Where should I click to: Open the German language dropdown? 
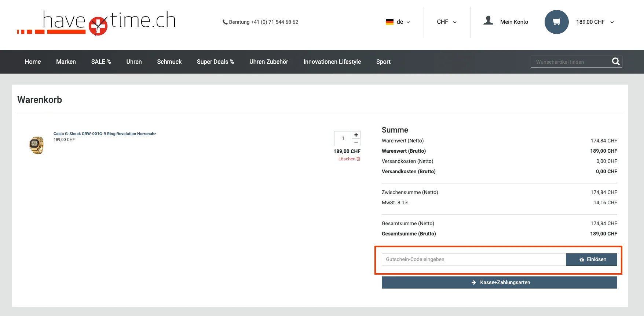click(x=398, y=22)
